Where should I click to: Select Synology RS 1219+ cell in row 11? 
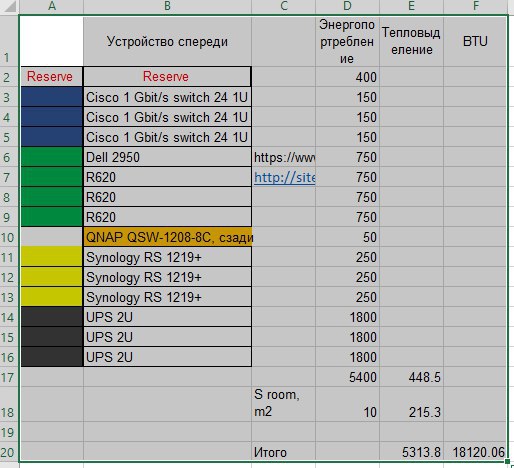tap(167, 257)
